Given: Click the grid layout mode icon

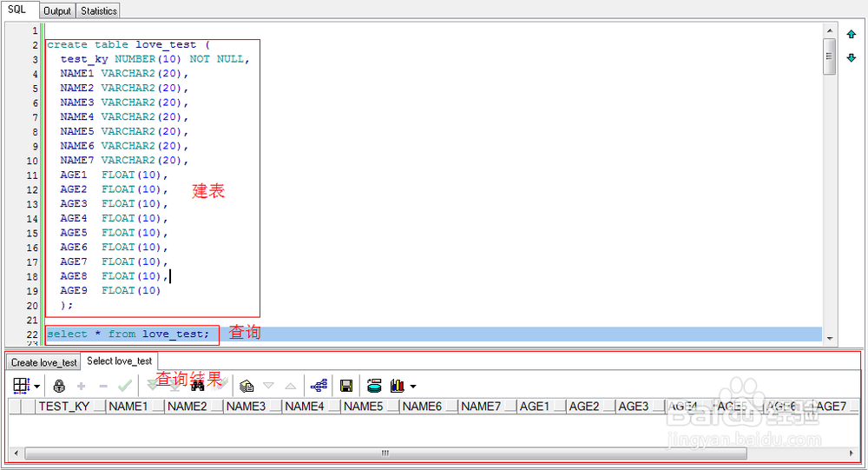Looking at the screenshot, I should pos(22,386).
